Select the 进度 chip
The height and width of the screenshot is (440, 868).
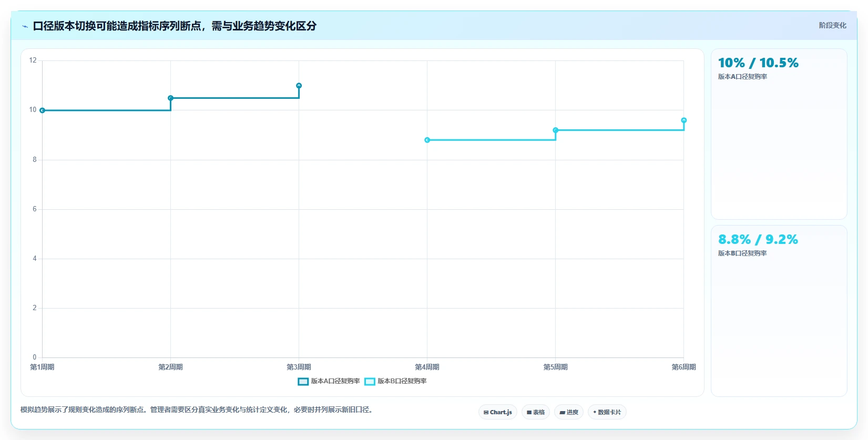[569, 412]
